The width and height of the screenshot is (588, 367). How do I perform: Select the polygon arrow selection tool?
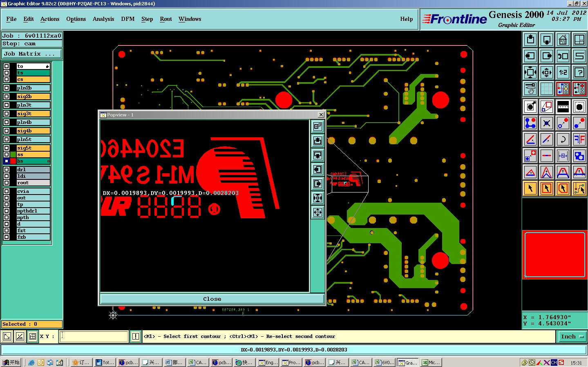click(x=563, y=188)
